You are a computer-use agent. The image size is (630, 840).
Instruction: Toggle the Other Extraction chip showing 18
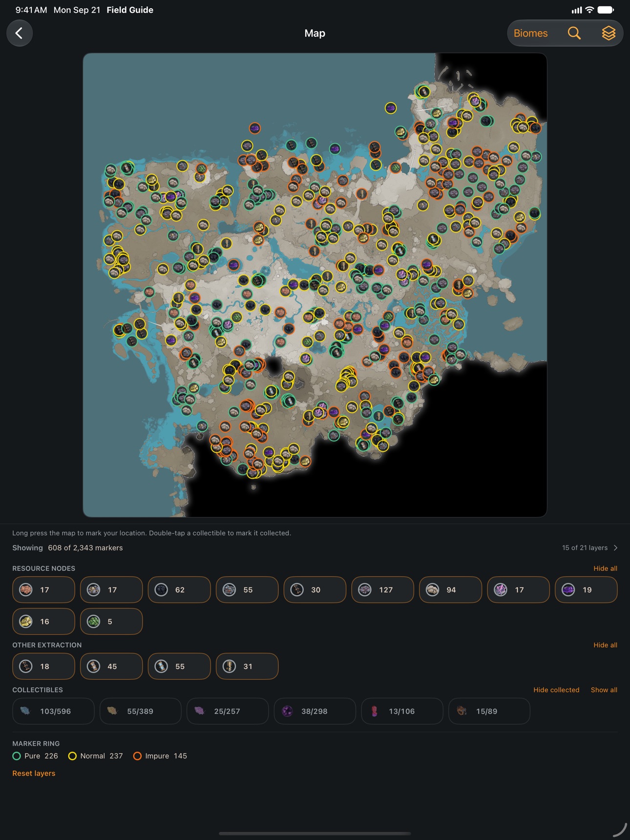(43, 667)
